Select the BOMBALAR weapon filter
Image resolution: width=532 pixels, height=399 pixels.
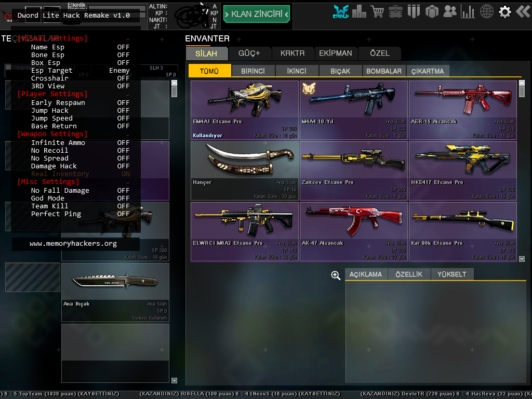point(384,71)
